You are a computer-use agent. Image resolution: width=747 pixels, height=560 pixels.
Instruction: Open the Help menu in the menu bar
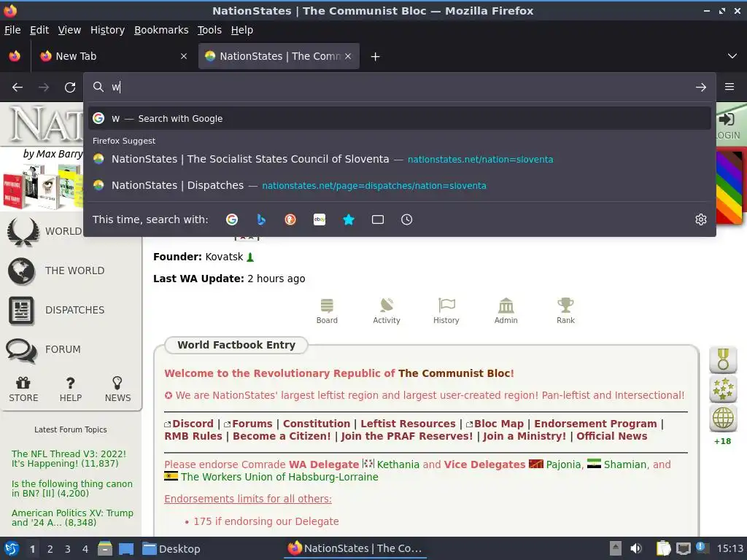click(x=242, y=30)
